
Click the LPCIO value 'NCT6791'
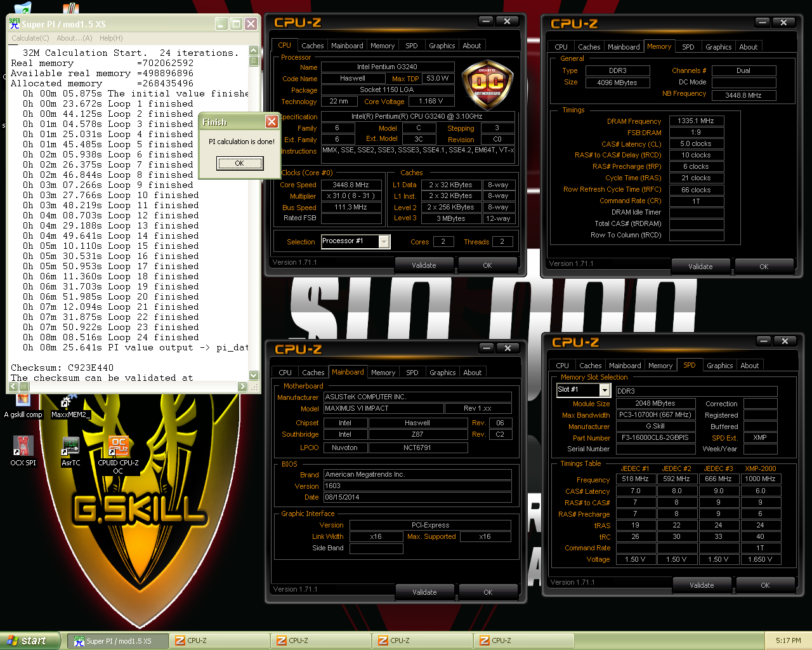[x=417, y=448]
